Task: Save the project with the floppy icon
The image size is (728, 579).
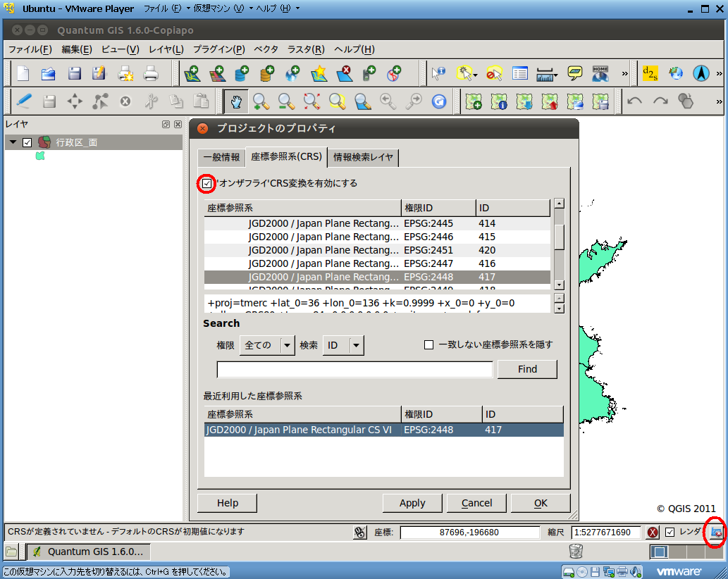Action: [x=74, y=73]
